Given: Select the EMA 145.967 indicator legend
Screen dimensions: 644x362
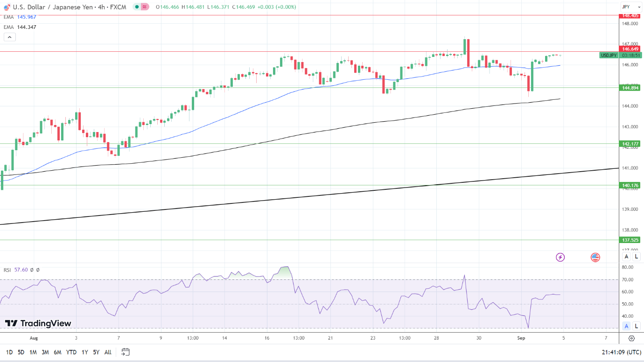Looking at the screenshot, I should pos(20,17).
